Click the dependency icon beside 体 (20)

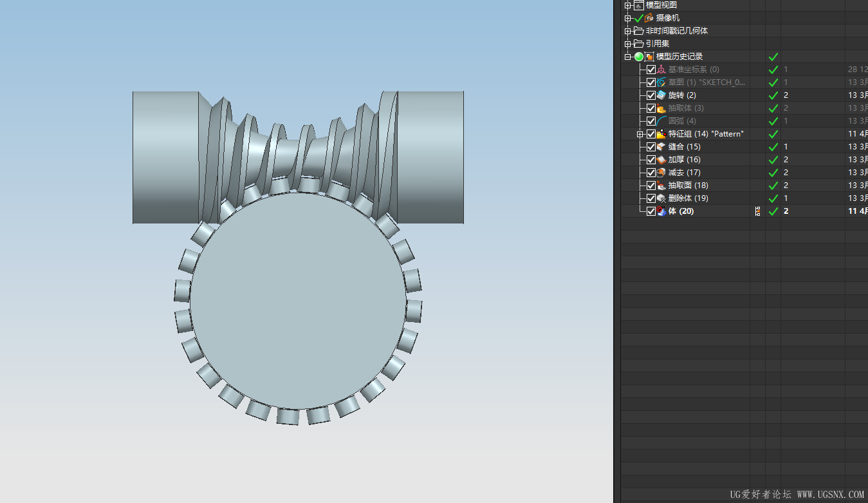click(757, 211)
